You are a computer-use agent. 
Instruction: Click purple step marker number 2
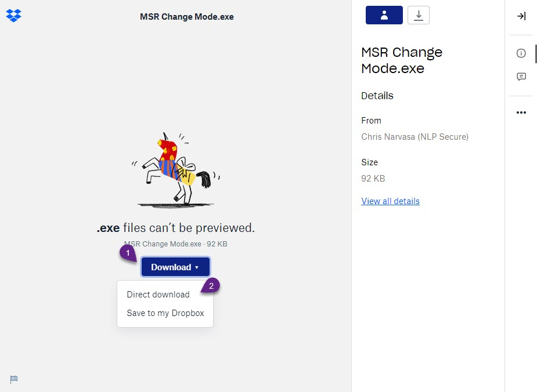(x=211, y=286)
